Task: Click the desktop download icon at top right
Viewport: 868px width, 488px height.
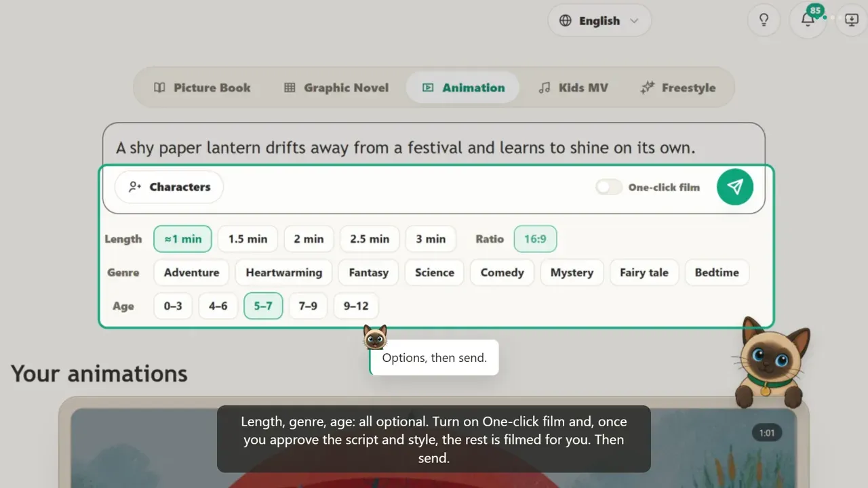Action: pos(852,20)
